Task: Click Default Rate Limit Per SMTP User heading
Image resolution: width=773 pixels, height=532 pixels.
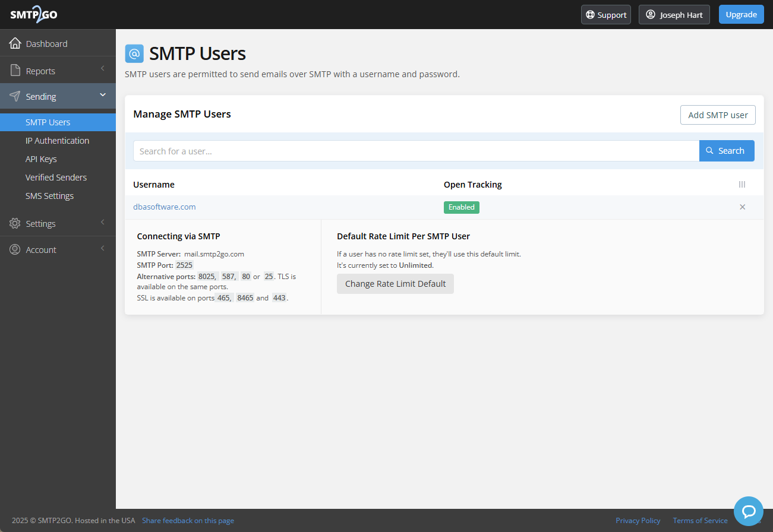Action: tap(403, 236)
